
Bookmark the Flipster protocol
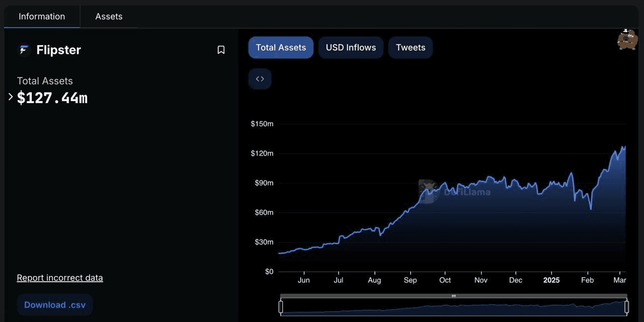pyautogui.click(x=221, y=50)
